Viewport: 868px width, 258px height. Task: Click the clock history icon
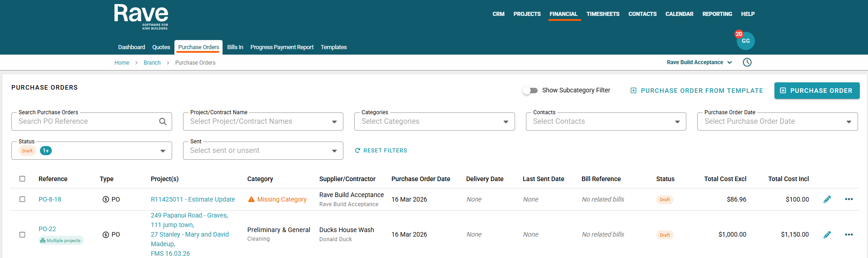[747, 62]
